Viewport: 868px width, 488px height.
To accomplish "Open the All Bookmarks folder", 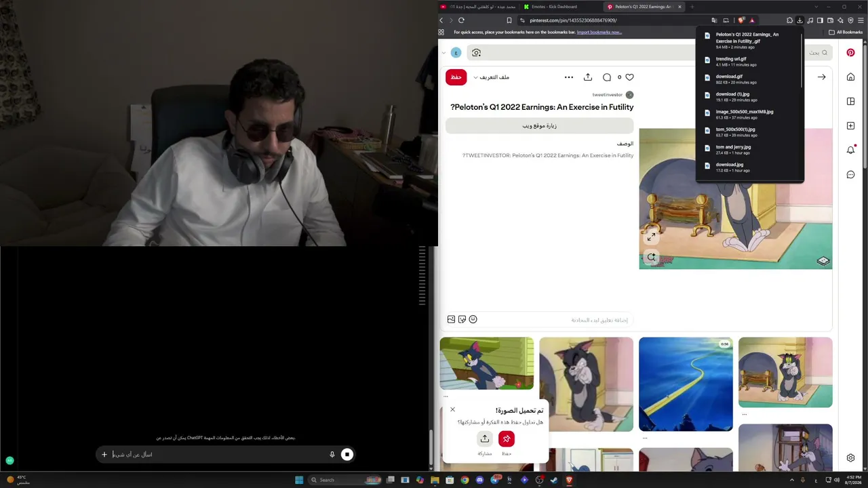I will tap(846, 32).
